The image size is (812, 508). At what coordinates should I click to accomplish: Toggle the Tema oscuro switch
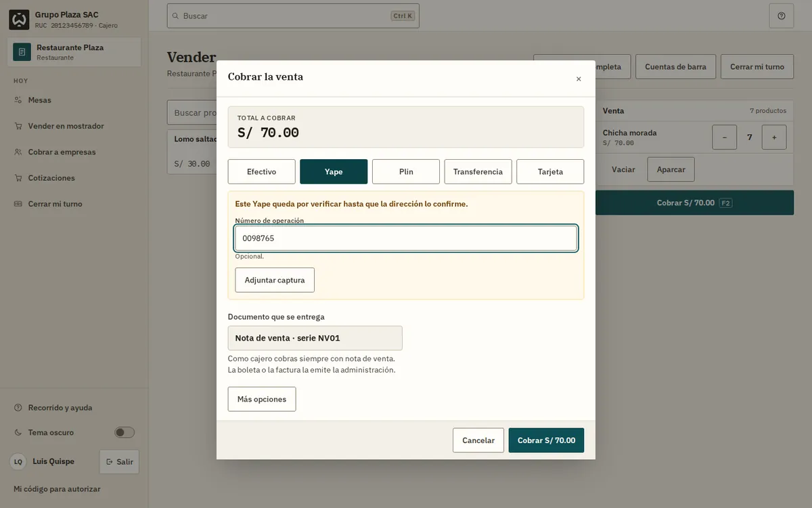pyautogui.click(x=125, y=432)
